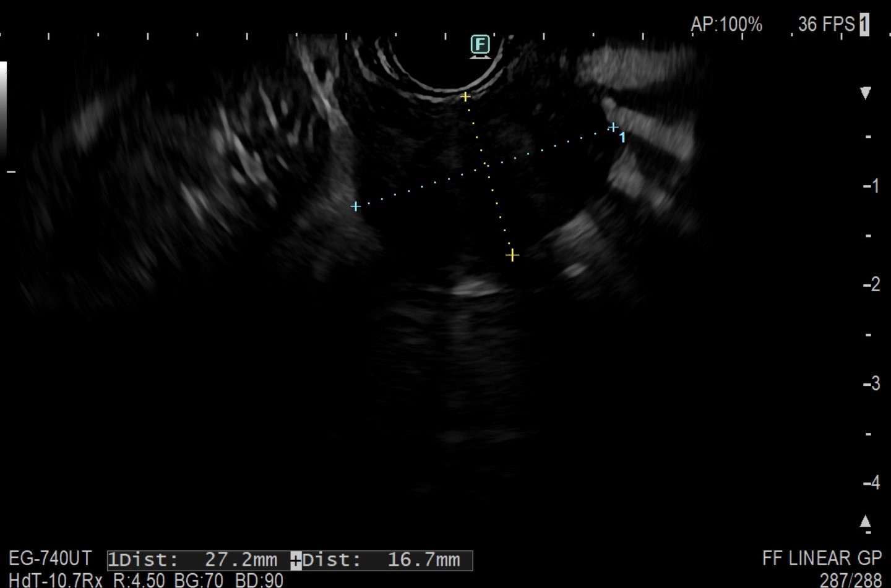
Task: Click the EG-740UT probe label
Action: tap(50, 558)
